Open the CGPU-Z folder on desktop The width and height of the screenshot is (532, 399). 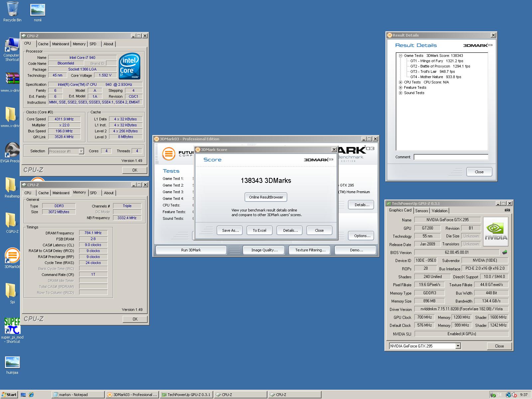[12, 223]
